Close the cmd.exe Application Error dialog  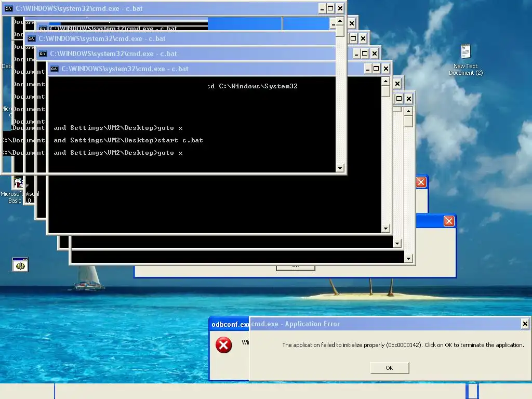tap(525, 324)
